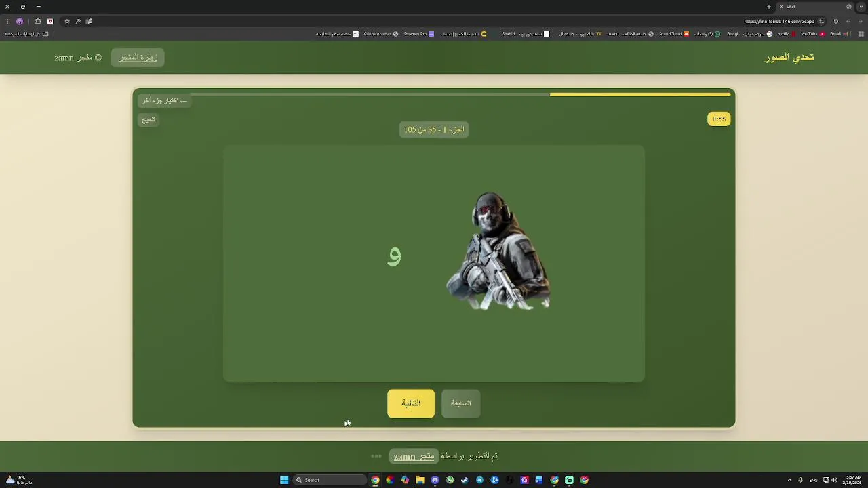Open Steam from the taskbar

tap(465, 480)
